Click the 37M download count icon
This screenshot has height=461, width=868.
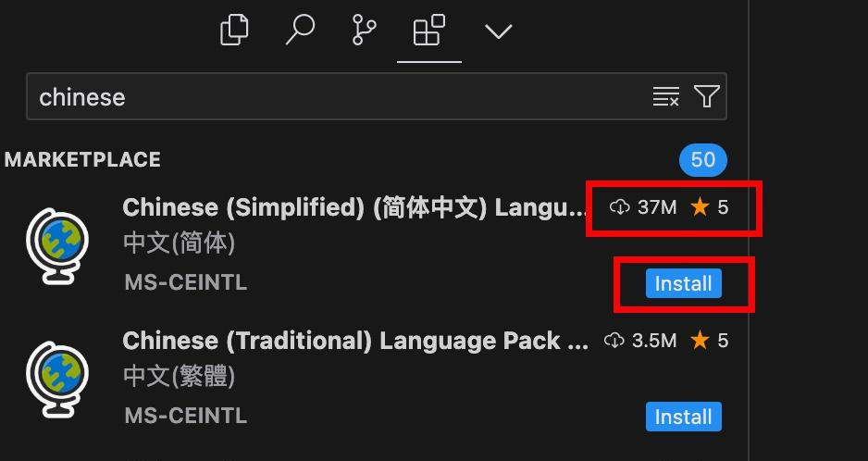coord(619,207)
